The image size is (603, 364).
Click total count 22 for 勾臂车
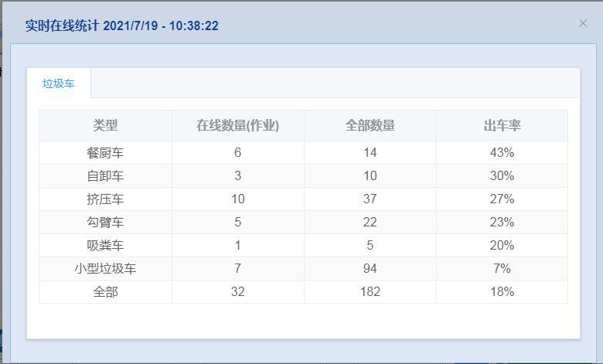pos(370,222)
